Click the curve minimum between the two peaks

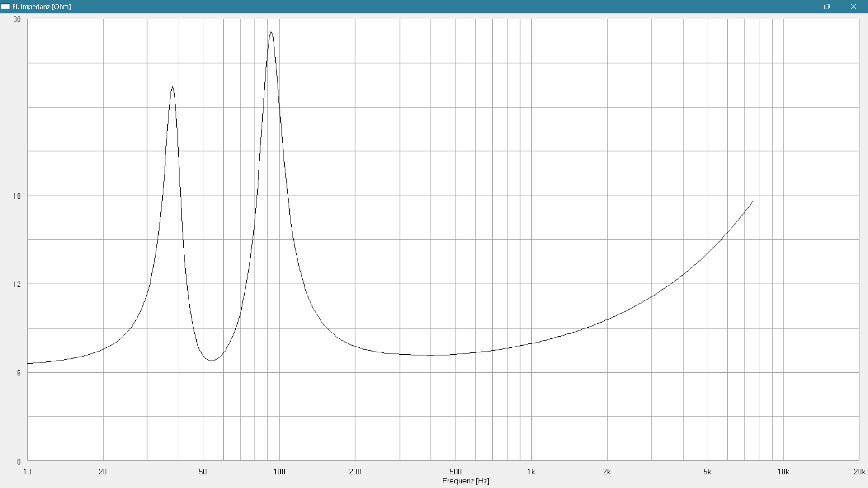212,360
